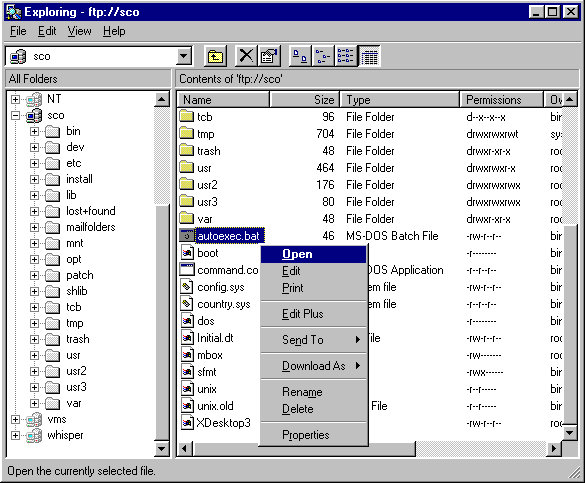Screen dimensions: 585x483
Task: Collapse the sco tree node
Action: pyautogui.click(x=15, y=116)
